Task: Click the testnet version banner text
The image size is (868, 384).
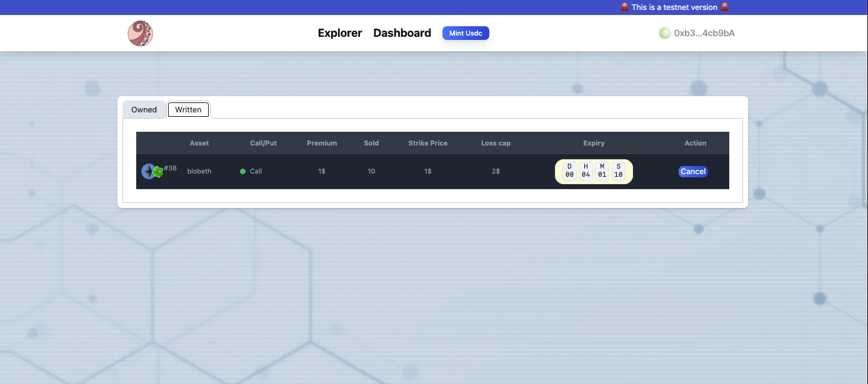Action: pos(674,7)
